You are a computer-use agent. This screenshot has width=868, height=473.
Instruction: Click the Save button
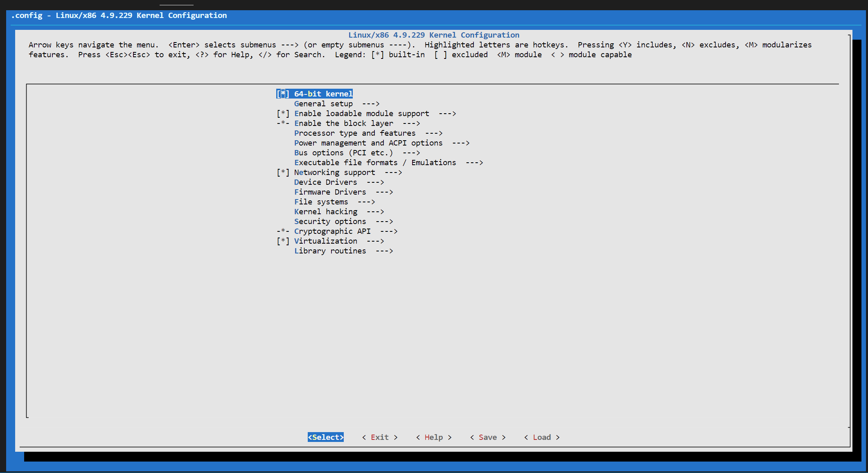point(488,437)
